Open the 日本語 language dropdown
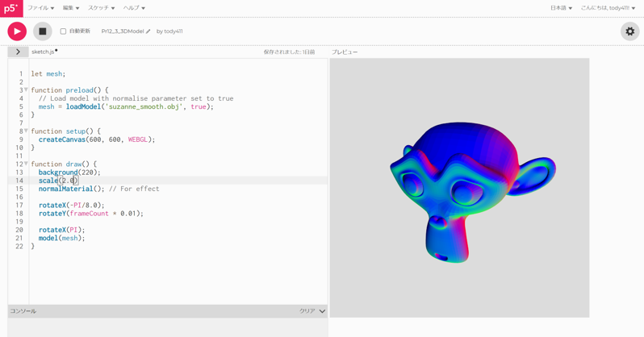644x337 pixels. (561, 8)
